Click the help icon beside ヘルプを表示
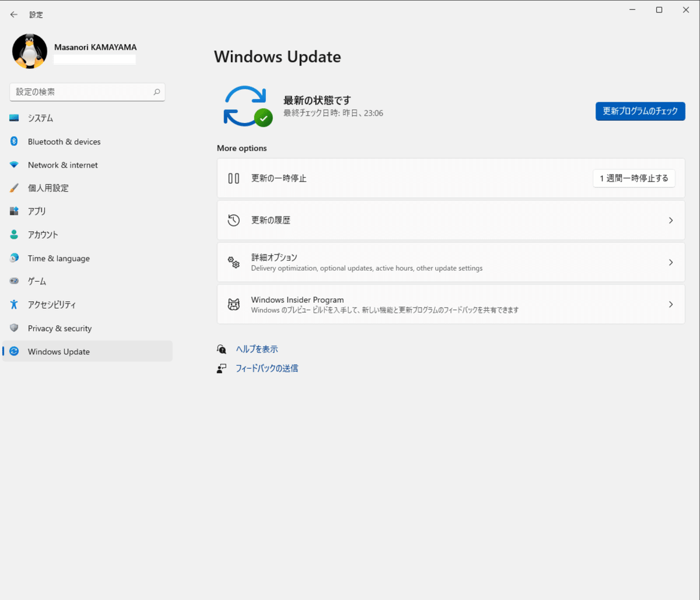 tap(222, 349)
